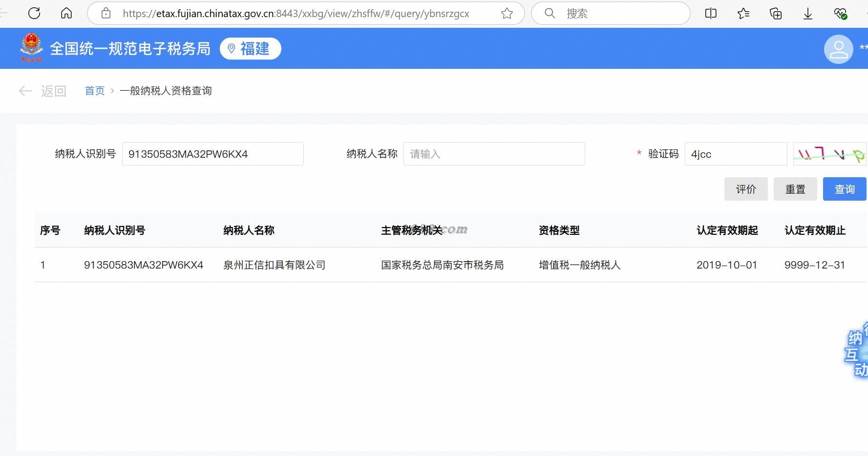
Task: Select cell 泉州正信扣具有限公司
Action: pyautogui.click(x=275, y=265)
